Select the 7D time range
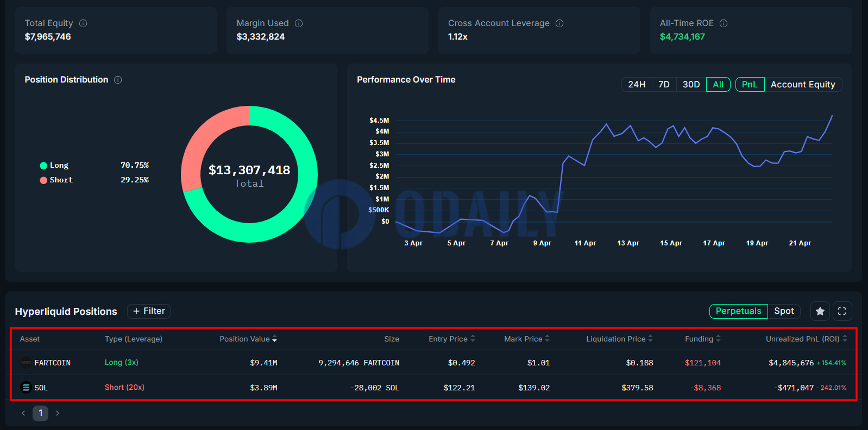Viewport: 868px width, 430px height. [664, 85]
